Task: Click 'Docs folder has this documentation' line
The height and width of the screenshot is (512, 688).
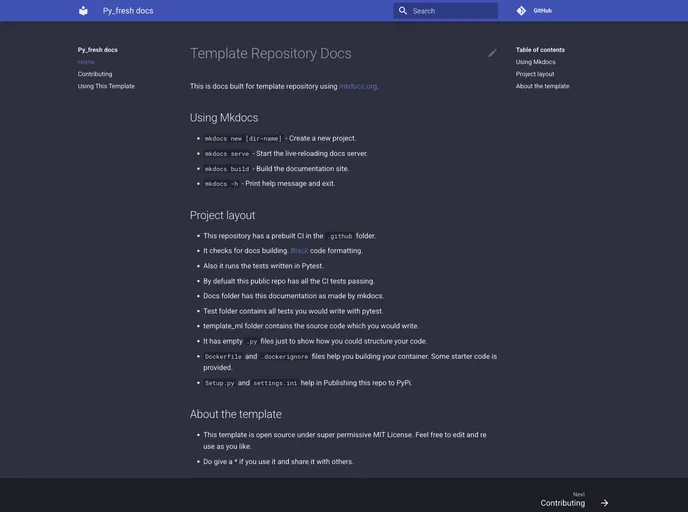Action: pyautogui.click(x=293, y=296)
